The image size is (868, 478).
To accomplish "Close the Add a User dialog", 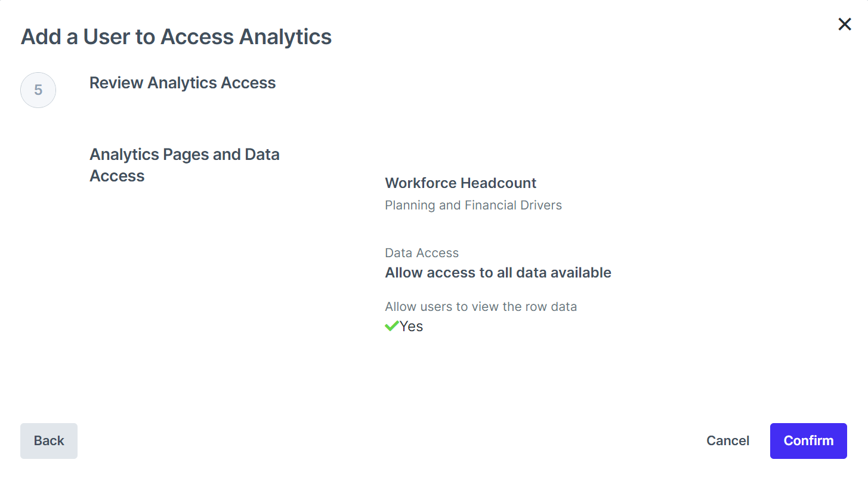I will pyautogui.click(x=845, y=24).
